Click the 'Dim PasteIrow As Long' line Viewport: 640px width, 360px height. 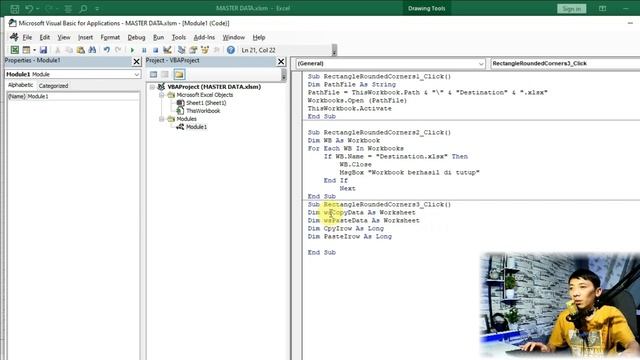click(x=349, y=236)
